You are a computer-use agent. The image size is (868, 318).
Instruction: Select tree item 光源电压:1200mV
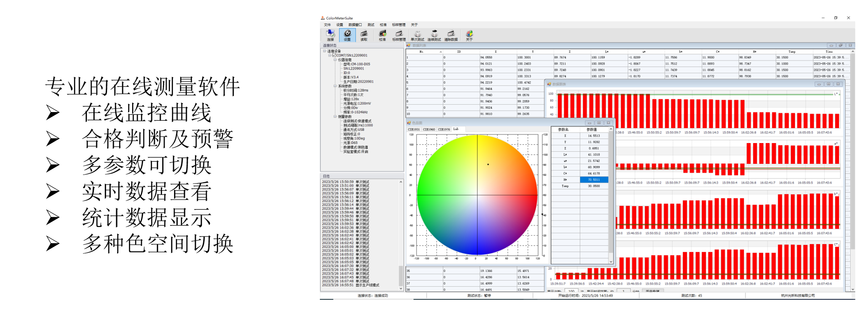pyautogui.click(x=357, y=103)
